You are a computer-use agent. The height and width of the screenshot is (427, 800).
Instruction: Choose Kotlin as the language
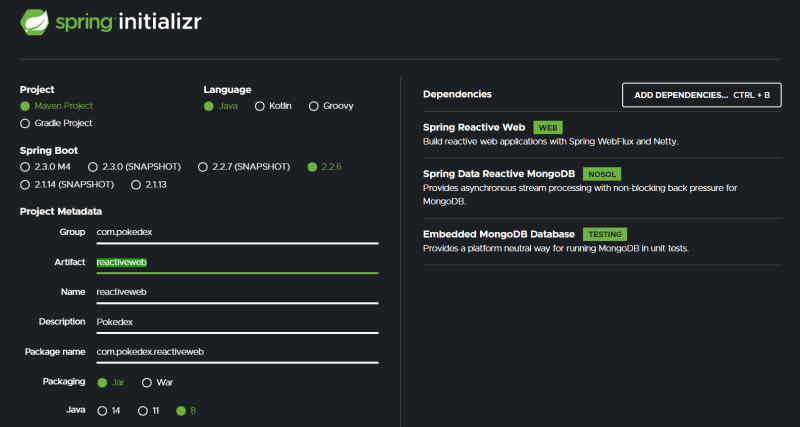(x=260, y=105)
